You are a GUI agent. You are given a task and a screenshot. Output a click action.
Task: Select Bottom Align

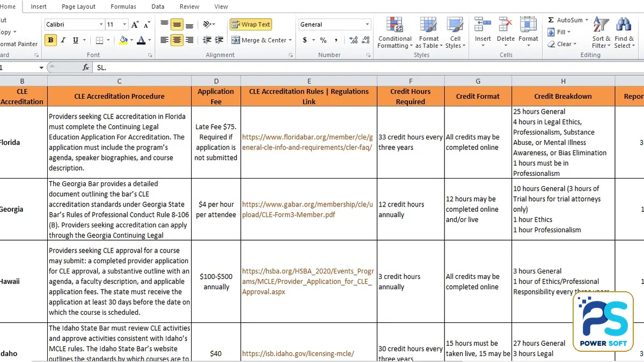[x=189, y=25]
